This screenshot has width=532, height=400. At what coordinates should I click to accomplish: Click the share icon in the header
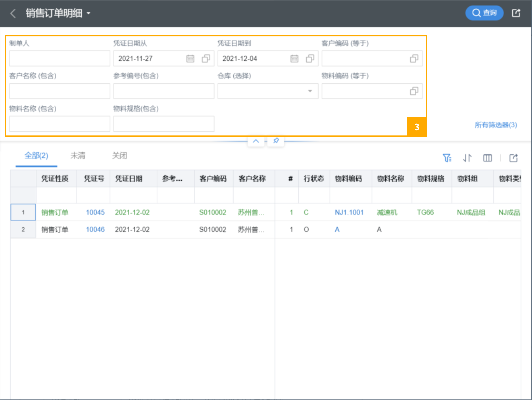click(516, 13)
